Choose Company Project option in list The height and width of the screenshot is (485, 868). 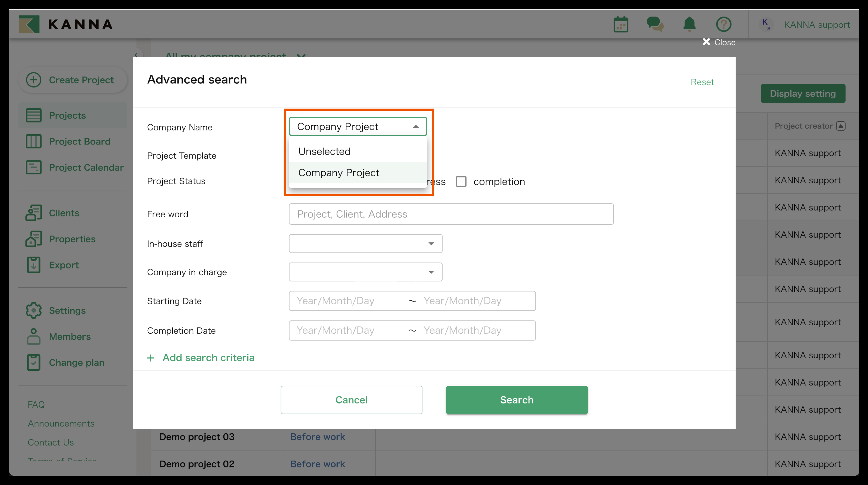[x=339, y=173]
